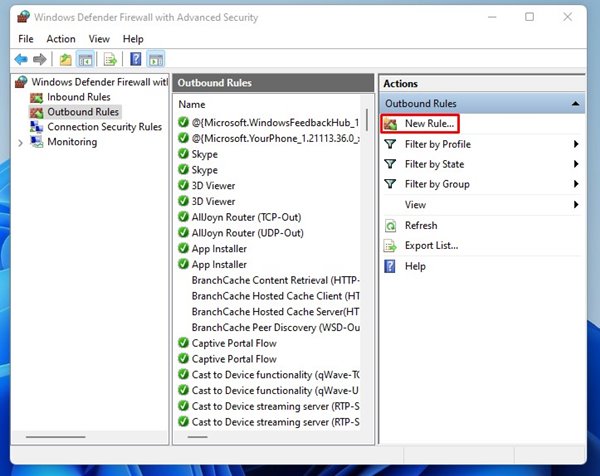Expand the Monitoring tree node chevron
Viewport: 600px width, 476px height.
point(20,143)
